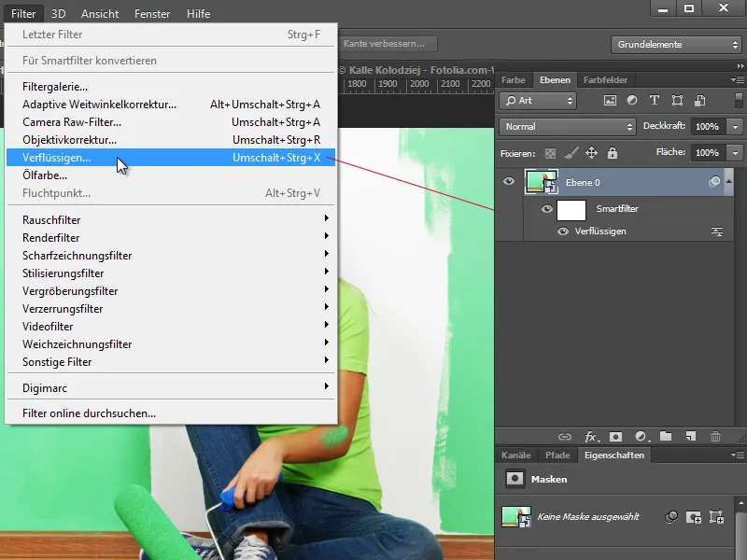
Task: Open the Fenster menu
Action: point(152,14)
